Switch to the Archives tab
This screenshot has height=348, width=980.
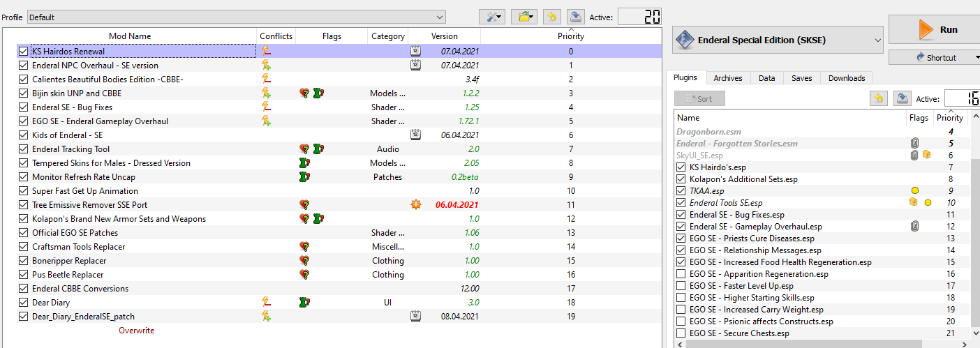pyautogui.click(x=728, y=78)
